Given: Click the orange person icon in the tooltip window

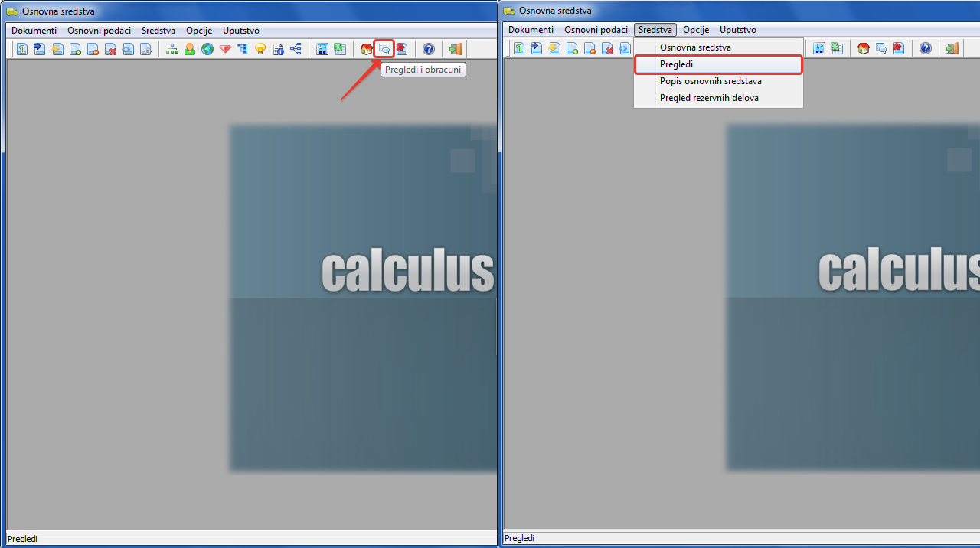Looking at the screenshot, I should coord(190,49).
